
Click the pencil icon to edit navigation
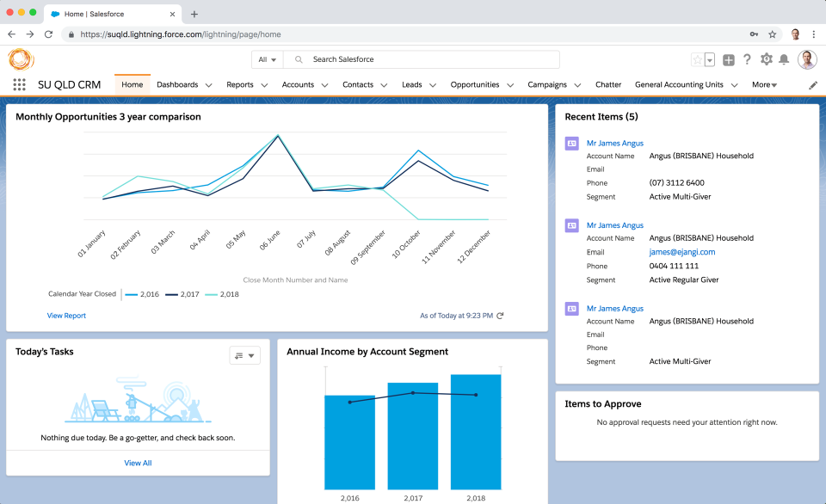pos(813,85)
